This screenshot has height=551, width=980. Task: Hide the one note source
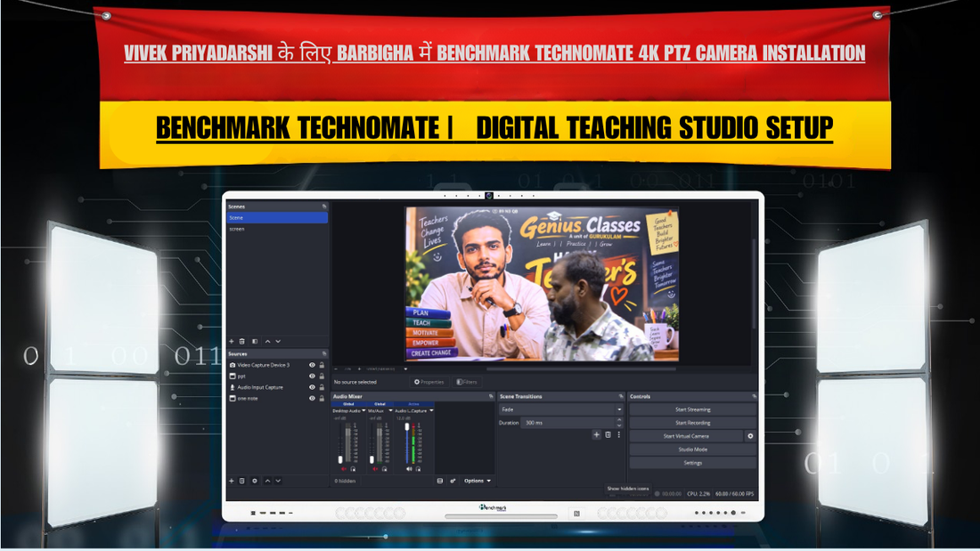312,399
